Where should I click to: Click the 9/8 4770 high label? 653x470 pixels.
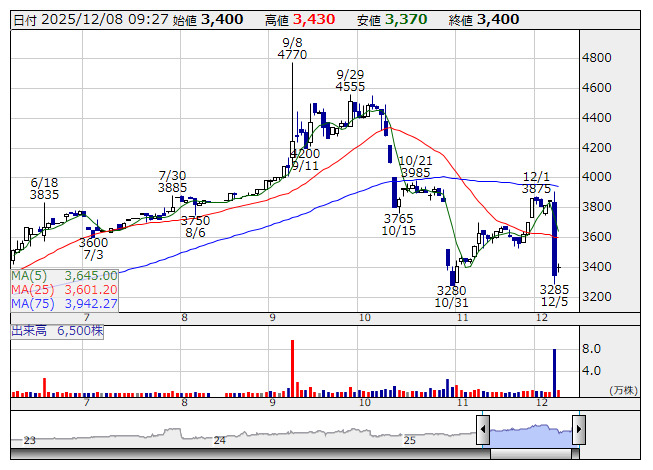point(292,49)
